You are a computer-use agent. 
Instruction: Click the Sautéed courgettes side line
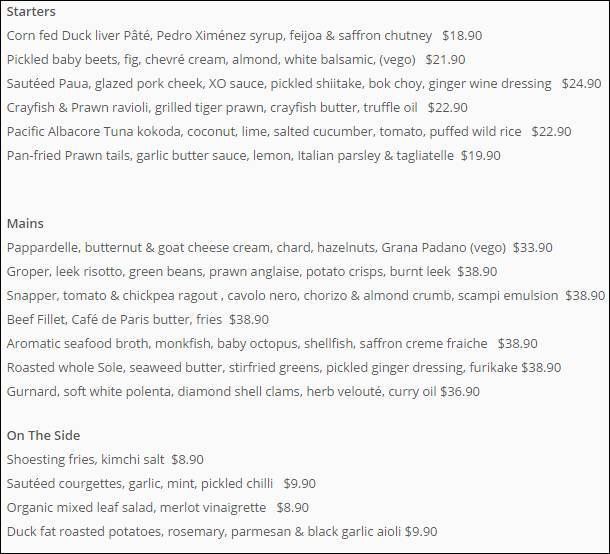pos(161,484)
